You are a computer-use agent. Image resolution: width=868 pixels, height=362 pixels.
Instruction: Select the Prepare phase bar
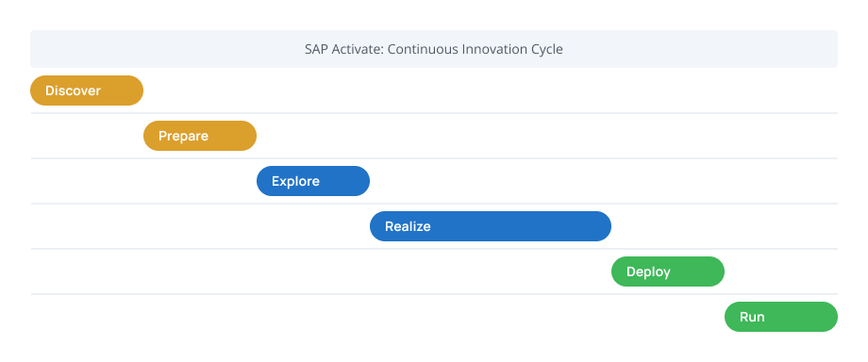tap(200, 136)
